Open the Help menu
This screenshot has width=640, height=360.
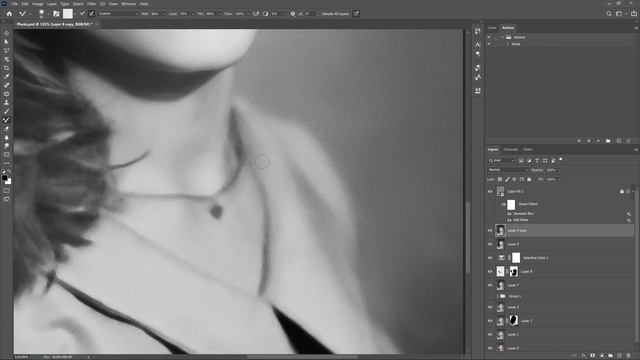144,4
